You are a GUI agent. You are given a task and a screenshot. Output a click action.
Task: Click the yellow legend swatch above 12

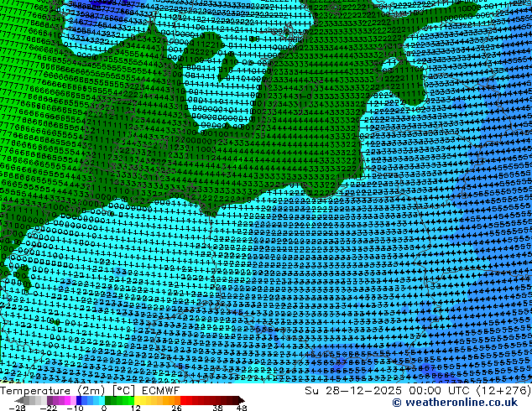(x=137, y=400)
